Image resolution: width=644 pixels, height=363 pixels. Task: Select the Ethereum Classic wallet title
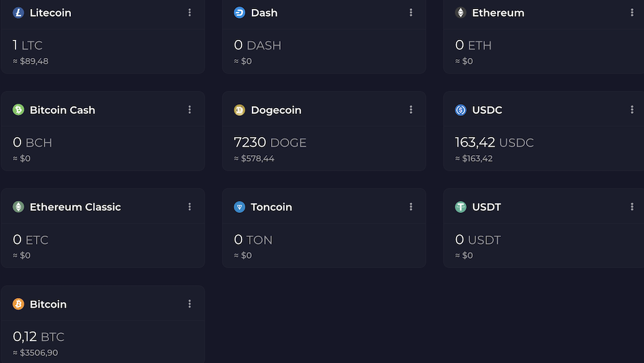coord(75,207)
